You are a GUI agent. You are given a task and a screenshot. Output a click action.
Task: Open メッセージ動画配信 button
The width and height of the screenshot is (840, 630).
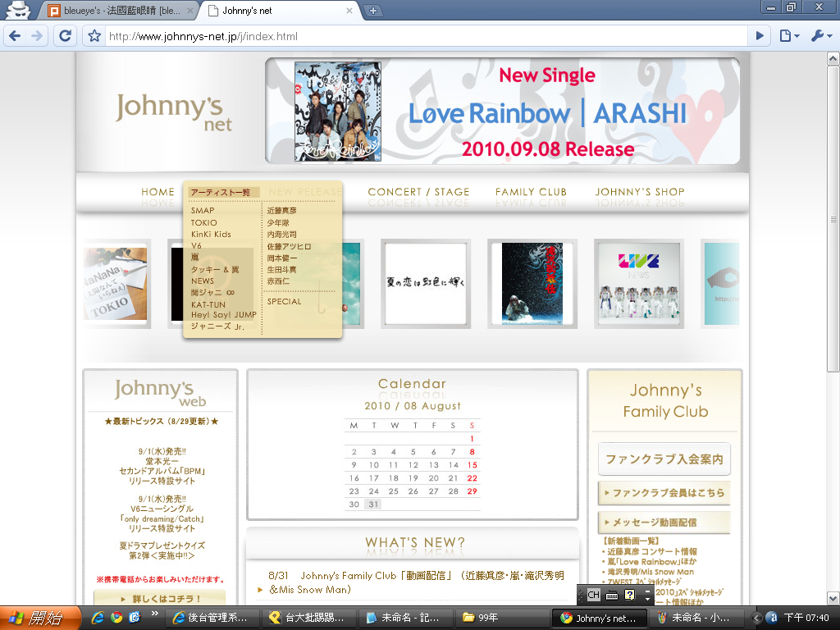coord(664,523)
